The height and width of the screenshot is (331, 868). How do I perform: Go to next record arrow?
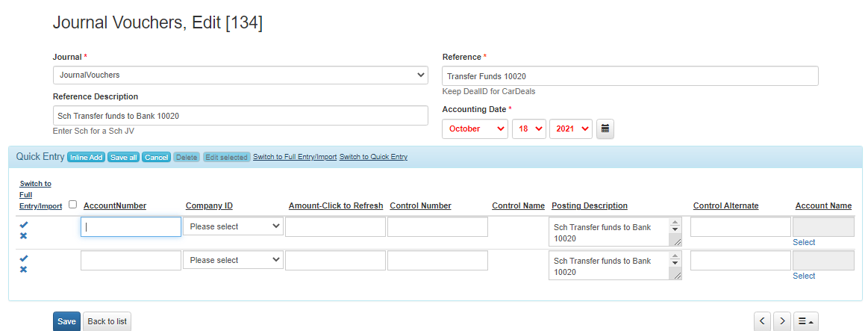(x=781, y=321)
